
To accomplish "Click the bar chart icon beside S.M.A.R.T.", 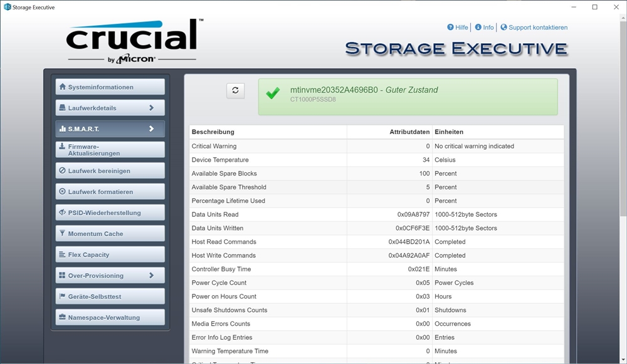I will (x=62, y=128).
